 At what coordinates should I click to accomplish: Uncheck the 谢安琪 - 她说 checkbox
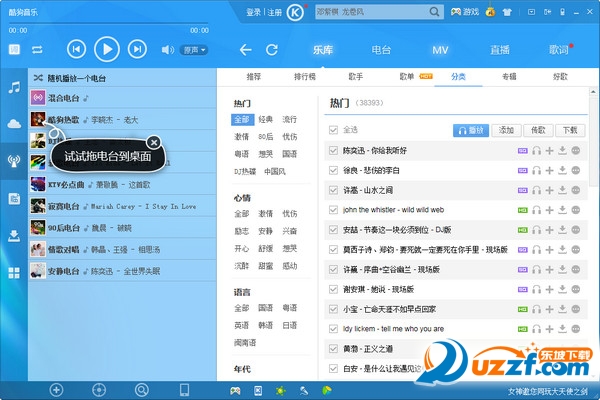pos(333,289)
